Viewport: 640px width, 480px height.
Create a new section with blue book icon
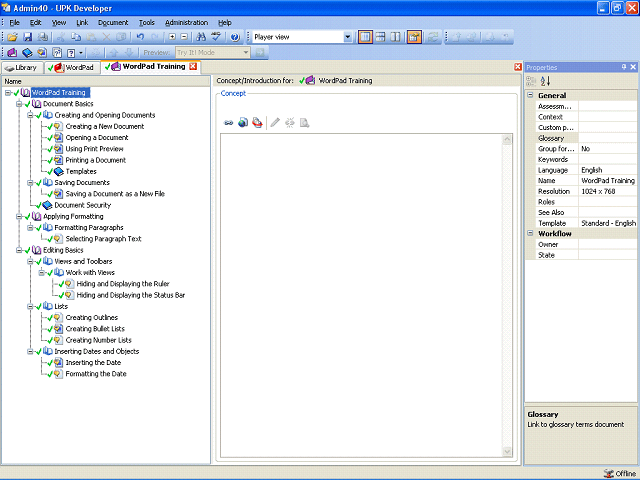click(x=27, y=53)
